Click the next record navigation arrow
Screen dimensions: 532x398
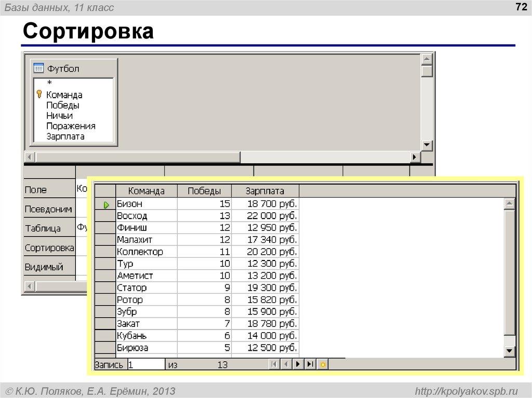click(x=297, y=364)
